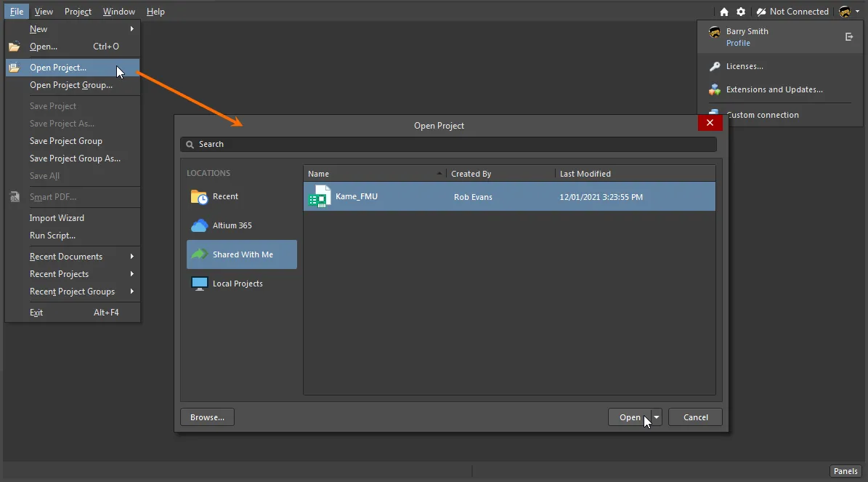
Task: Select the Recent location
Action: (x=242, y=197)
